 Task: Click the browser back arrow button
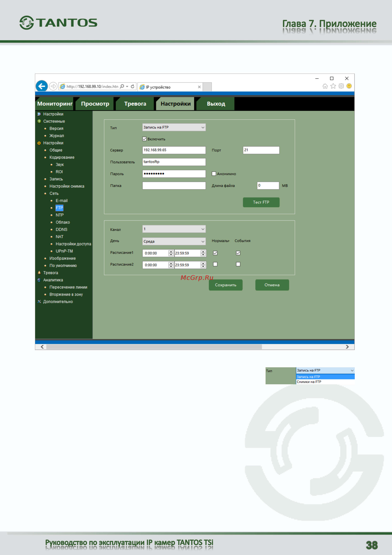coord(42,86)
